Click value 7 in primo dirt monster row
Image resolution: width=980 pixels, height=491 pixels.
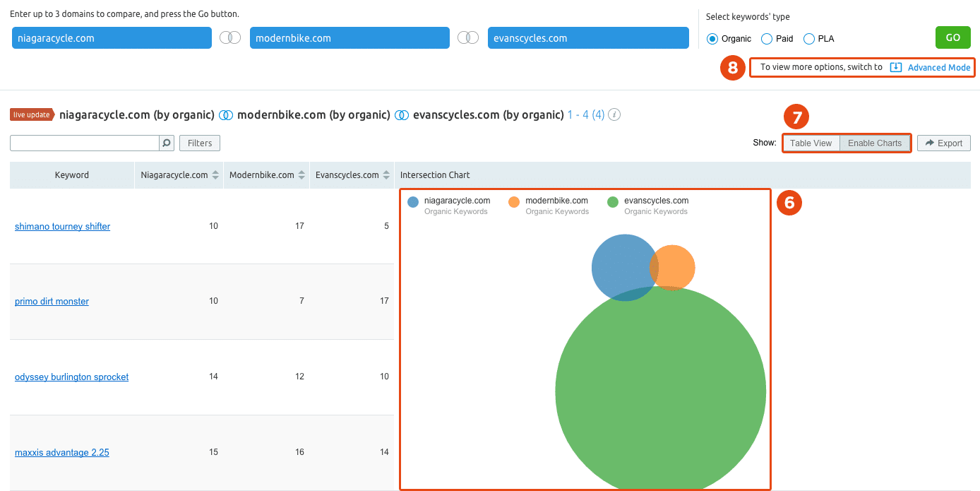(301, 301)
